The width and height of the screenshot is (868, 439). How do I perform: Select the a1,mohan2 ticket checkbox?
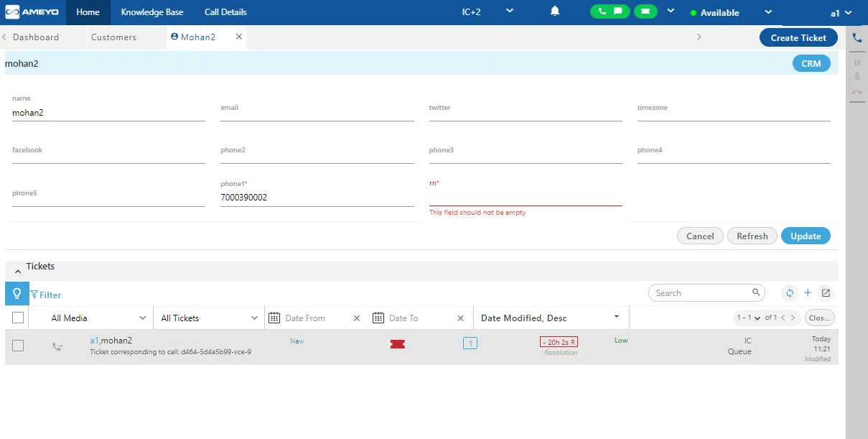[18, 346]
